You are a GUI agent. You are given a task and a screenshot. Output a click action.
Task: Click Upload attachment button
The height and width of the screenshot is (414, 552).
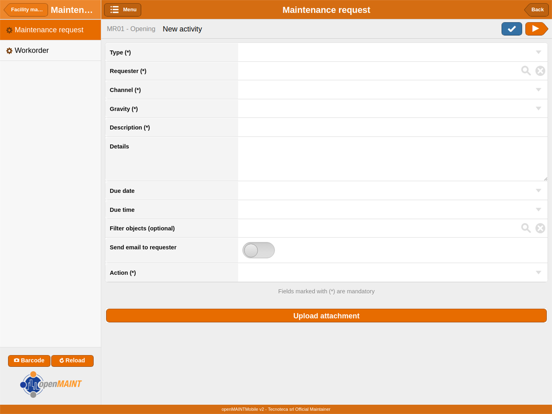pos(326,316)
